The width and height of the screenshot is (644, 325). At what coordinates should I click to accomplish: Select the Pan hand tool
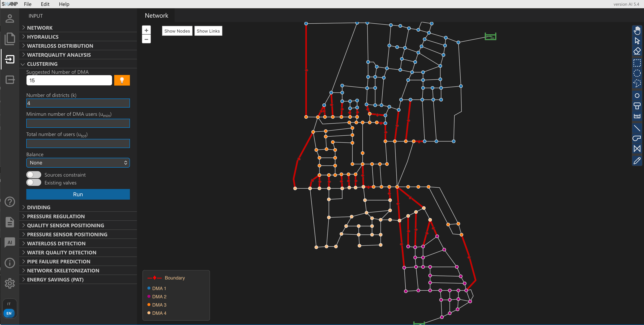(x=637, y=30)
